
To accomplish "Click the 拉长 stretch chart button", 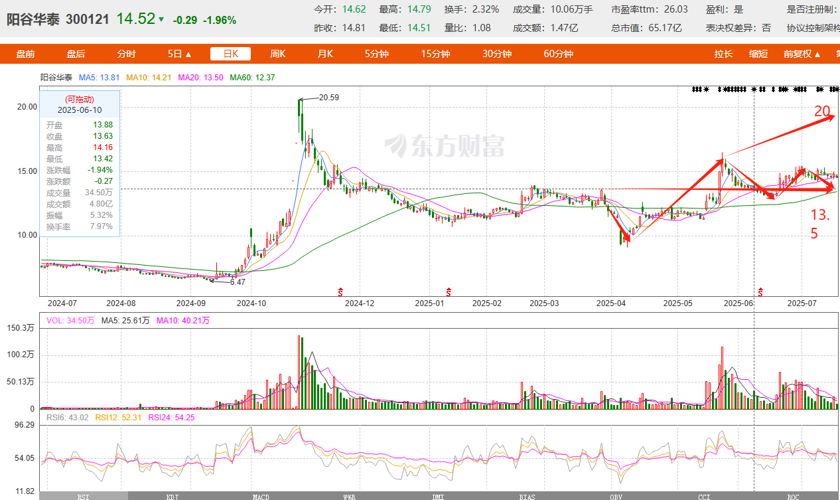I will (723, 54).
